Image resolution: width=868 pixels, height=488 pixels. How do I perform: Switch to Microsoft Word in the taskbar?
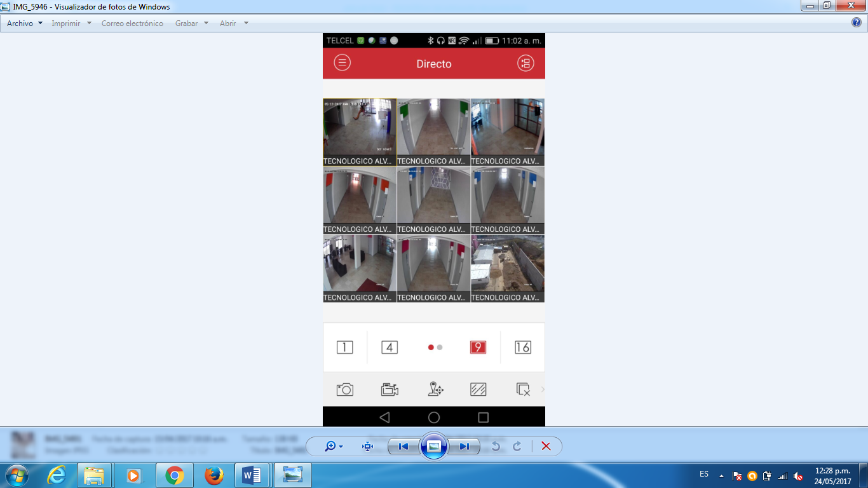pos(252,475)
